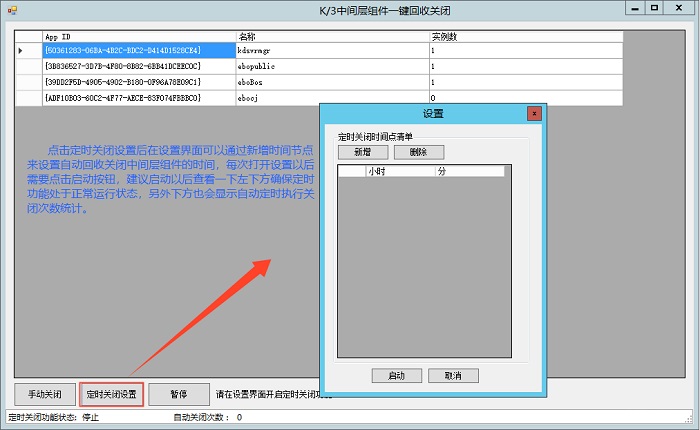Minimize the K/3 main window
Image resolution: width=700 pixels, height=430 pixels.
coord(631,7)
